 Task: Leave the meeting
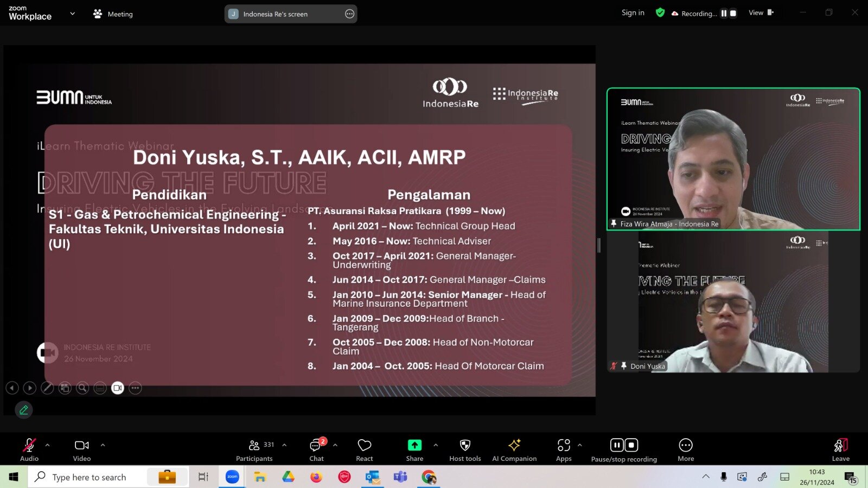[840, 450]
